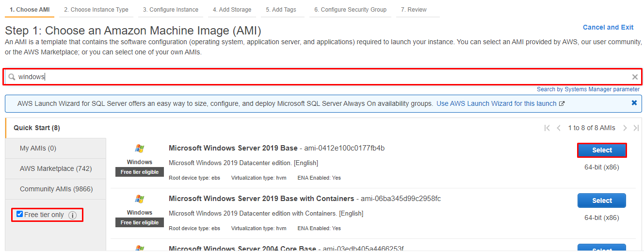
Task: Select Windows Server 2019 Base with Containers AMI
Action: point(602,201)
